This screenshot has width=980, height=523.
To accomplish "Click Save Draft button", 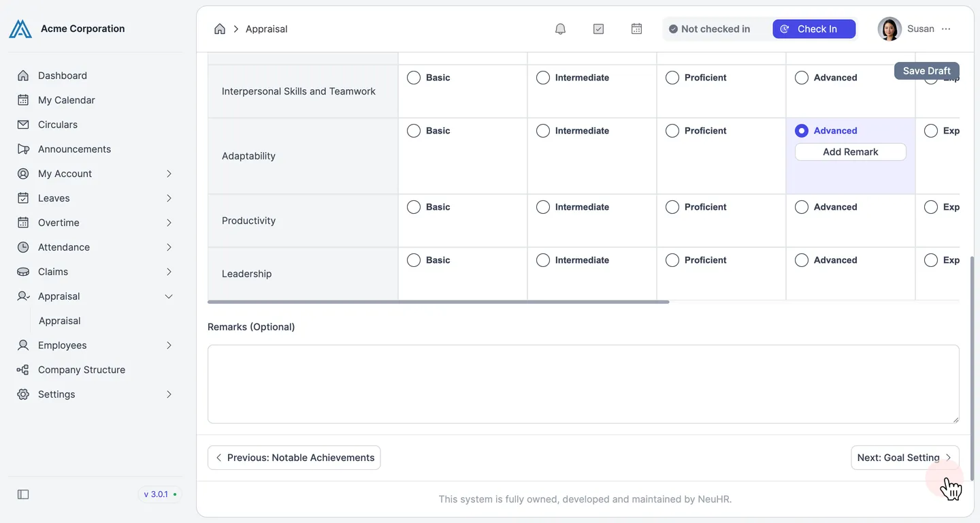I will (x=927, y=71).
